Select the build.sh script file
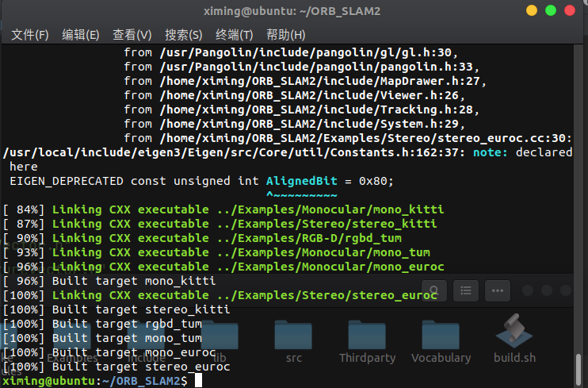 [514, 339]
